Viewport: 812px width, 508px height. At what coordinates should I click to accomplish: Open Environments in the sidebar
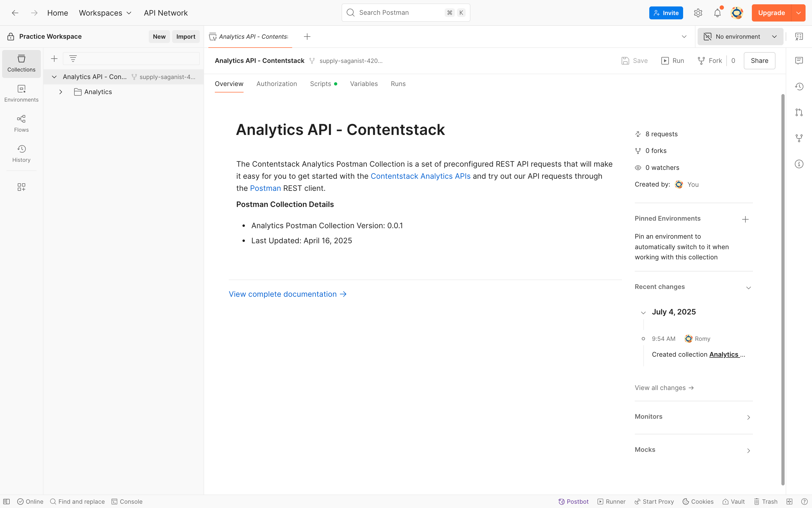pyautogui.click(x=21, y=94)
